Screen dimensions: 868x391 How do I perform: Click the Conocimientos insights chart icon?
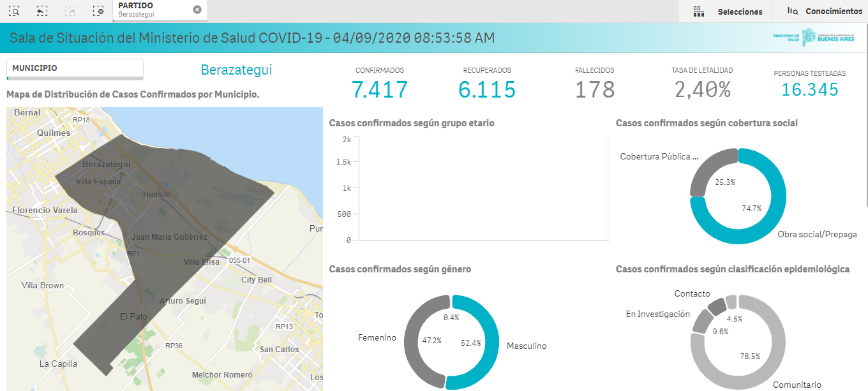pos(792,11)
